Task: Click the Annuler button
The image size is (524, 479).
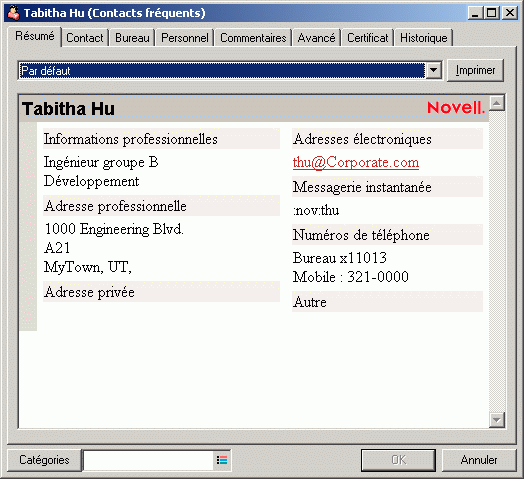Action: [x=479, y=460]
